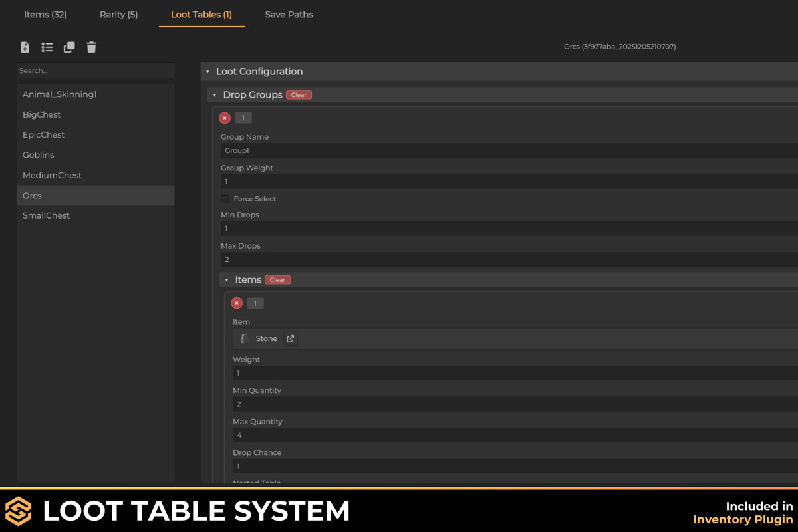Select the Goblins loot table
This screenshot has width=798, height=532.
[x=38, y=154]
